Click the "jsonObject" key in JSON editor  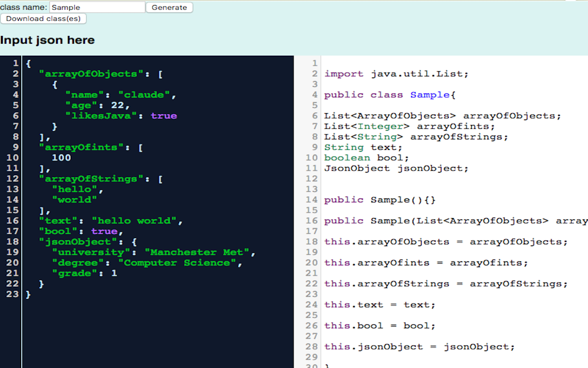78,242
